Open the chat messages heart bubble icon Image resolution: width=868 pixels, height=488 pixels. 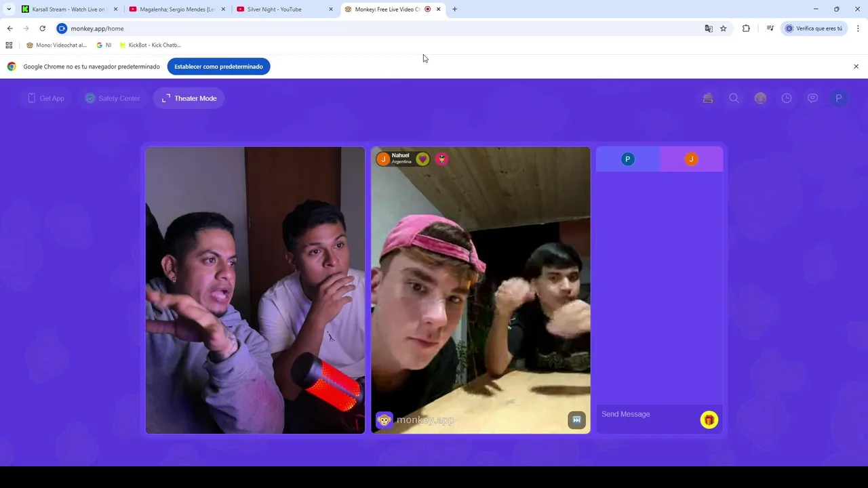tap(812, 98)
